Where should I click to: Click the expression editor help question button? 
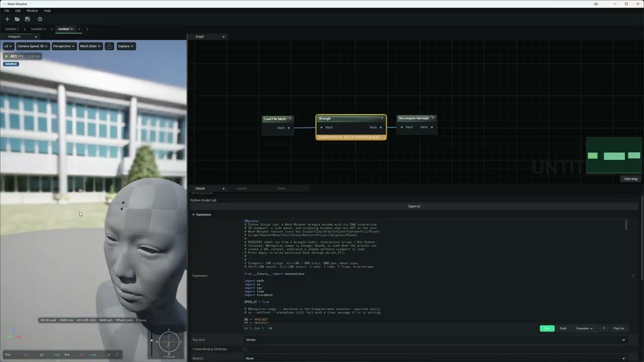603,328
